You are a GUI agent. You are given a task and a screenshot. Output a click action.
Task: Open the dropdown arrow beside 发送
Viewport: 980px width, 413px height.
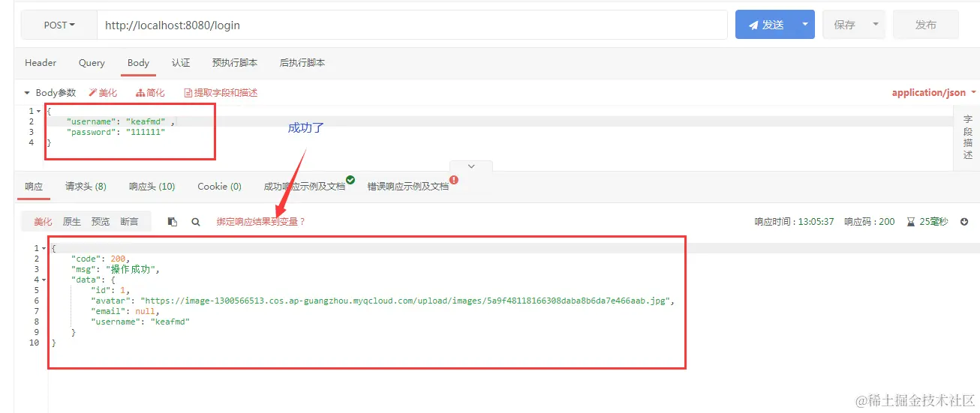point(805,25)
